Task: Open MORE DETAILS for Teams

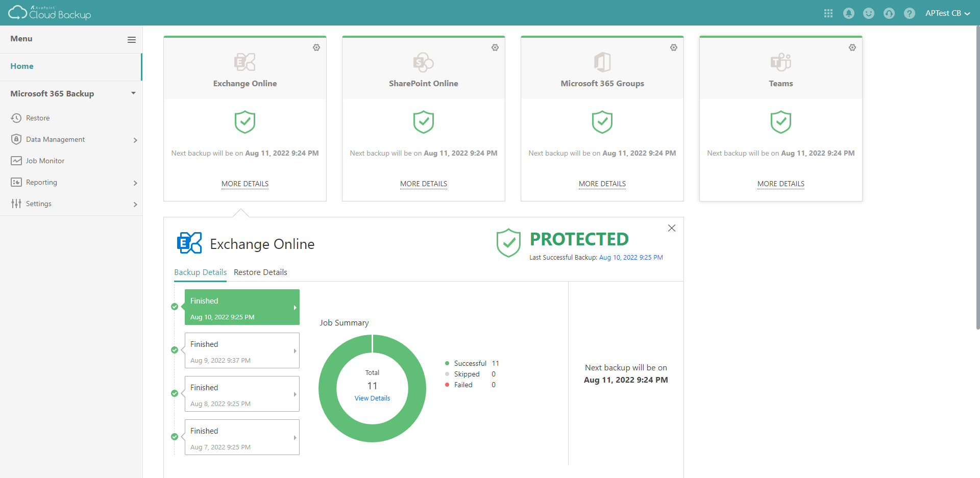Action: 781,184
